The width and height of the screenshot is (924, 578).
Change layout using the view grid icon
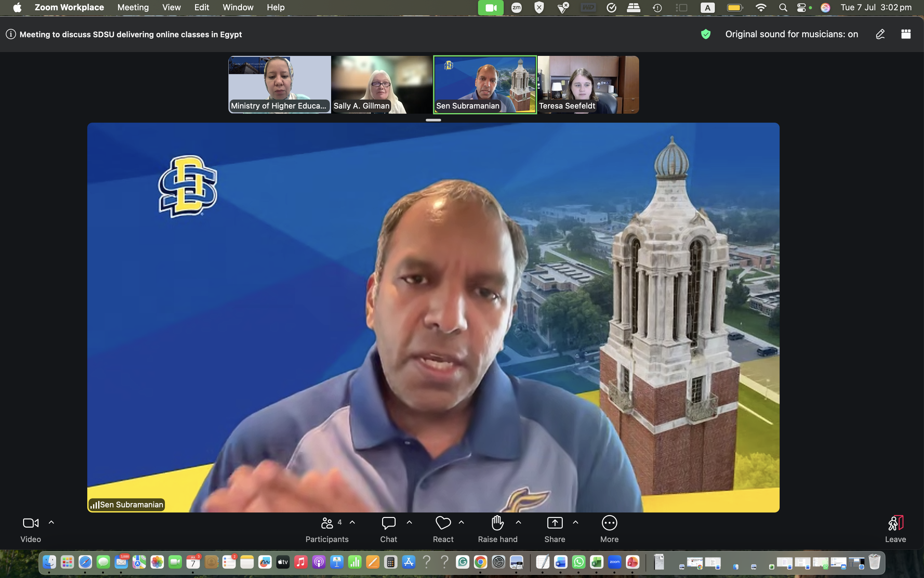[x=906, y=34]
